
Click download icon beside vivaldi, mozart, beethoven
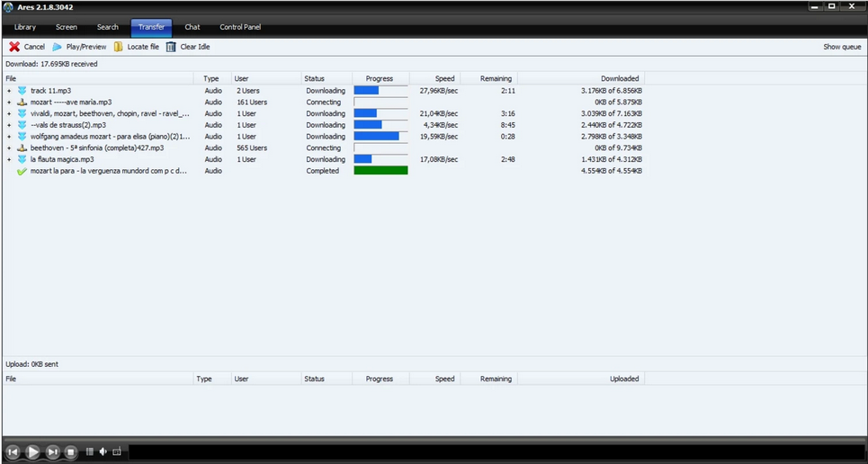coord(22,113)
